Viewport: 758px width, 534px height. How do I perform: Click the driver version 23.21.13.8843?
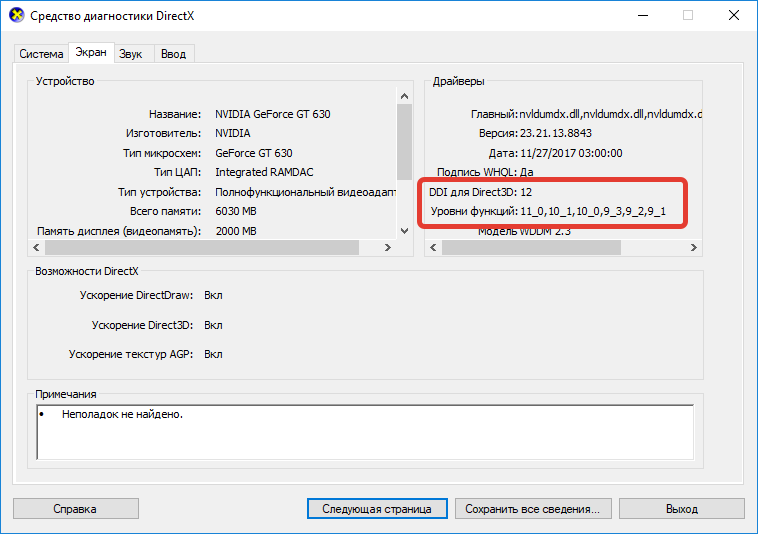(556, 133)
